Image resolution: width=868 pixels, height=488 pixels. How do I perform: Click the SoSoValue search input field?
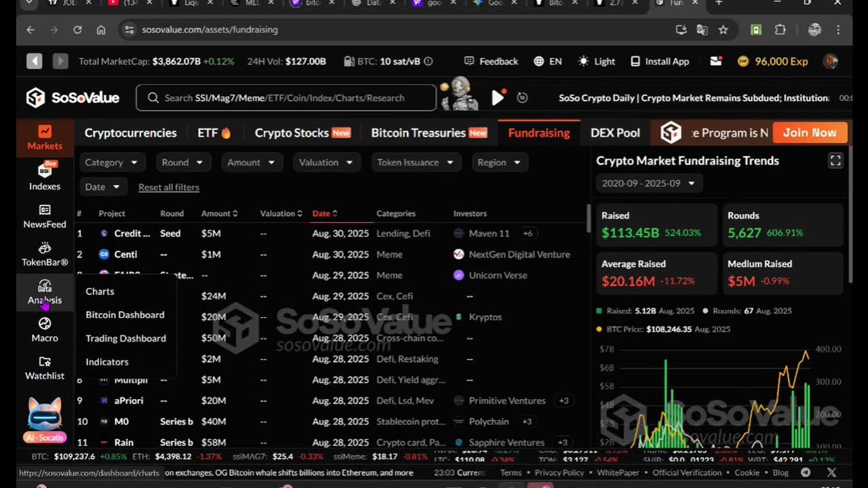point(286,98)
